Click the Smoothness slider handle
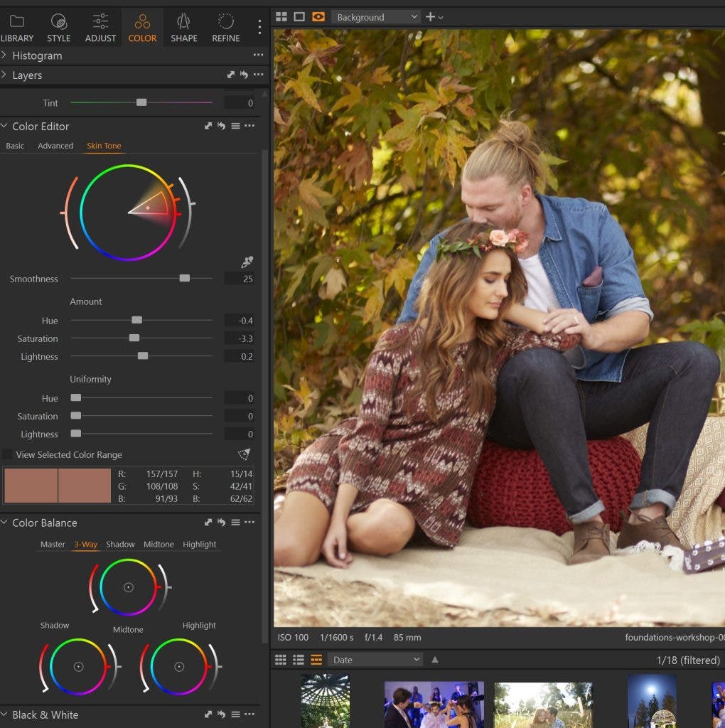The height and width of the screenshot is (728, 725). 185,278
